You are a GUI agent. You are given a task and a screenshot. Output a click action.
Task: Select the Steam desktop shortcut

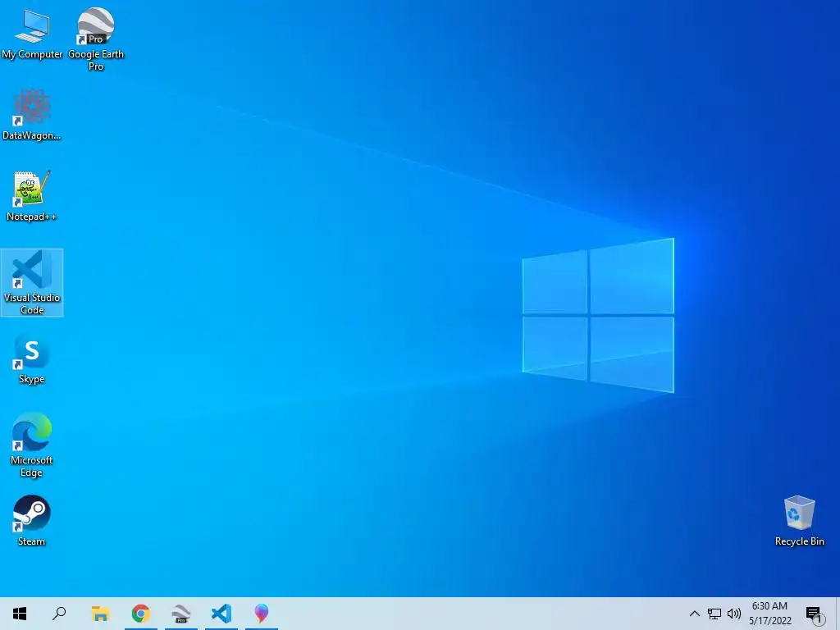[32, 521]
